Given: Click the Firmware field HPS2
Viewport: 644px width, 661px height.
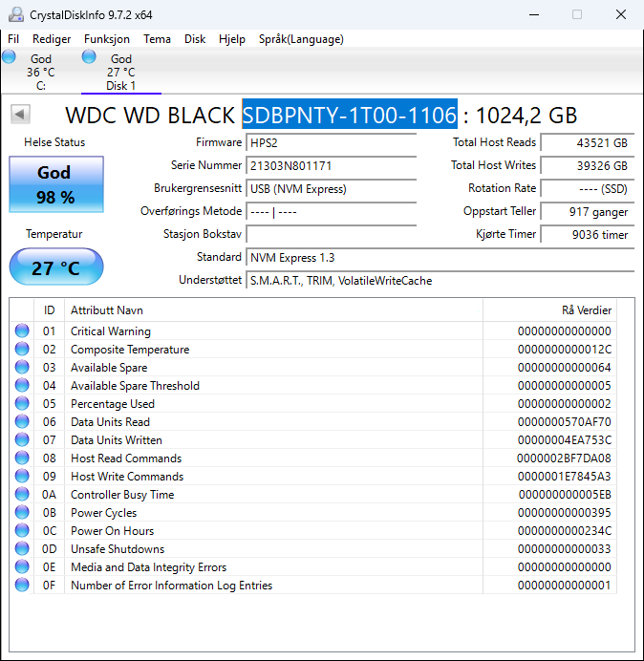Looking at the screenshot, I should click(331, 143).
